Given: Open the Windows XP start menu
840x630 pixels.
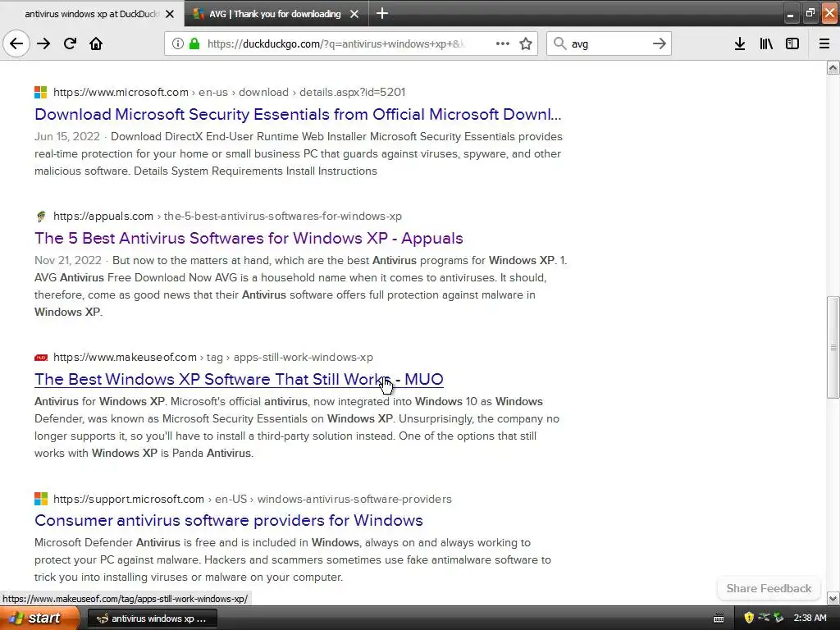Looking at the screenshot, I should point(40,618).
